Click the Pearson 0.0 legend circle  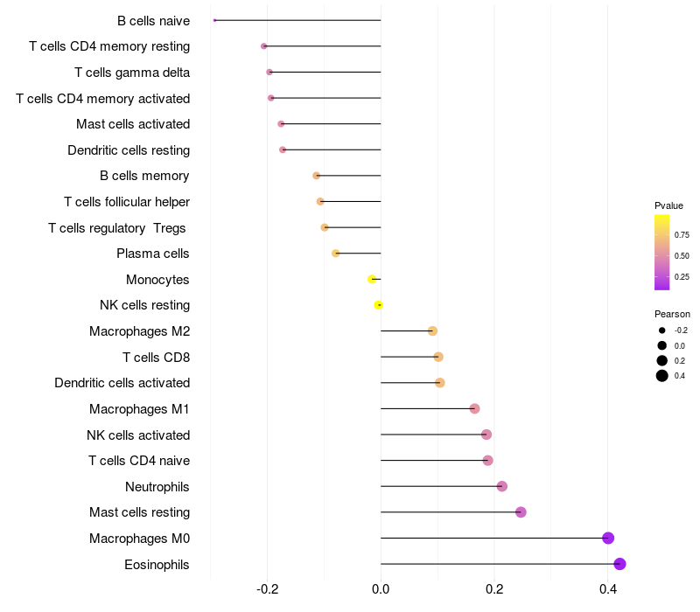[x=661, y=345]
